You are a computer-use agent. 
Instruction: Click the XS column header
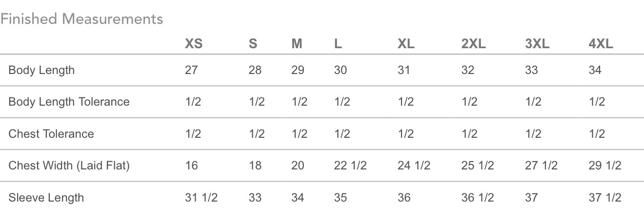(x=194, y=44)
